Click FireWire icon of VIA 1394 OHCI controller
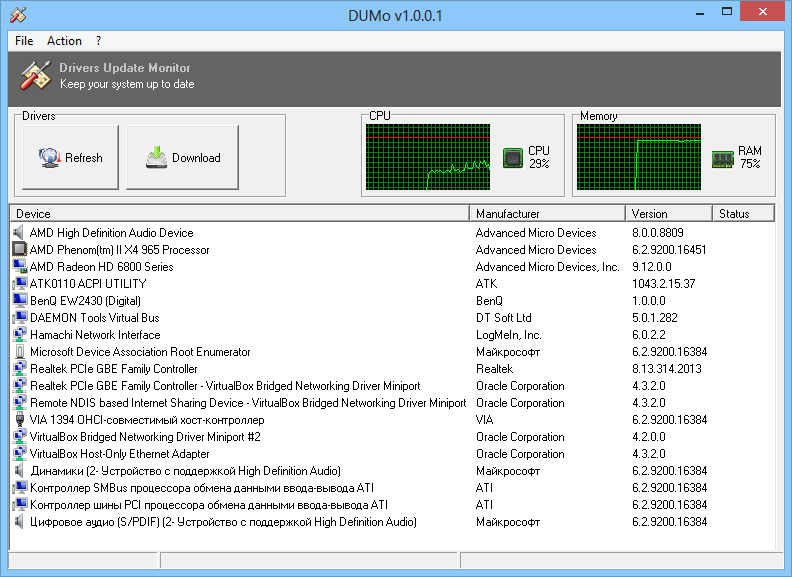792x577 pixels. (x=19, y=419)
